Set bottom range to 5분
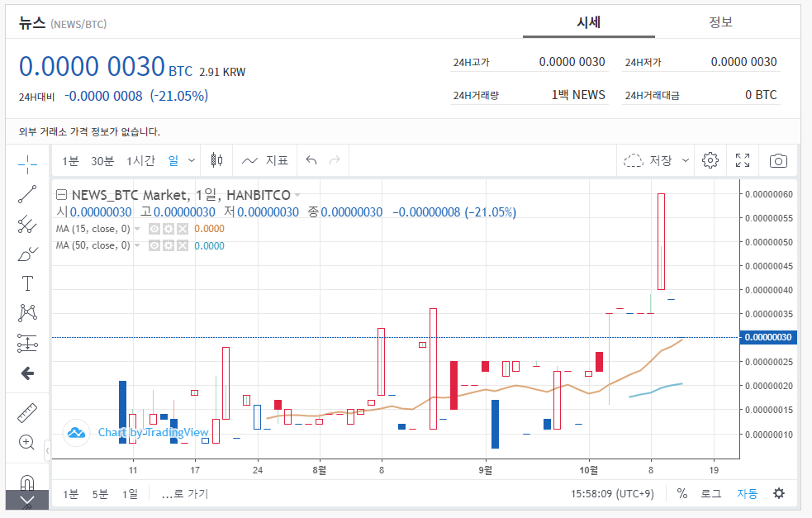 [100, 494]
